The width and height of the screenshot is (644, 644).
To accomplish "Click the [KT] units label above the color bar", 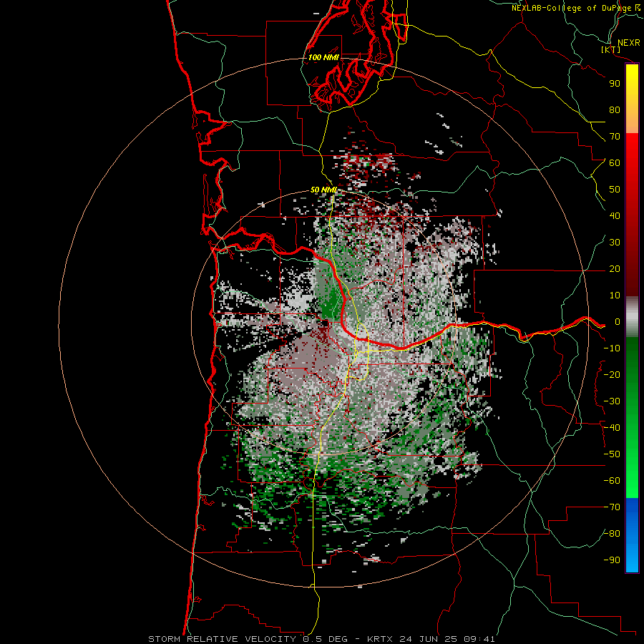I will (x=610, y=49).
